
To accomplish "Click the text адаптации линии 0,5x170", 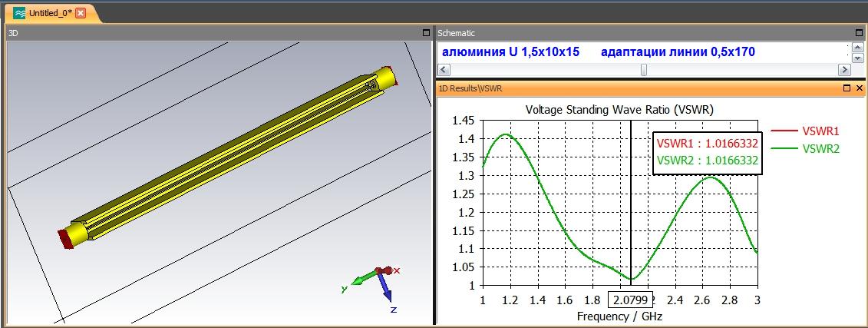I will coord(678,52).
